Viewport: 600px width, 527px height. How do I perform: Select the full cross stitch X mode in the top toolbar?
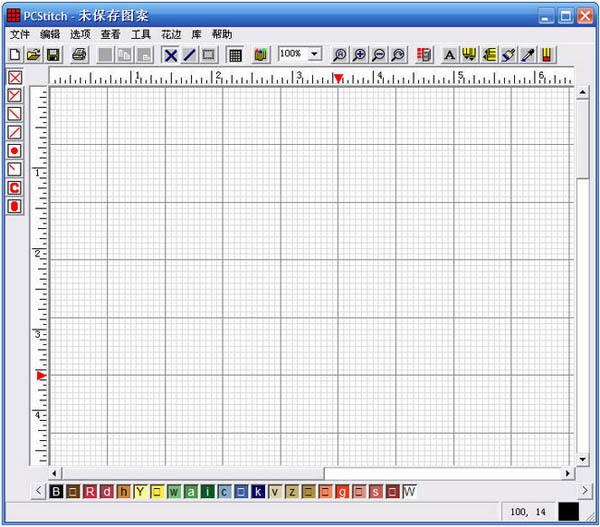pyautogui.click(x=171, y=55)
